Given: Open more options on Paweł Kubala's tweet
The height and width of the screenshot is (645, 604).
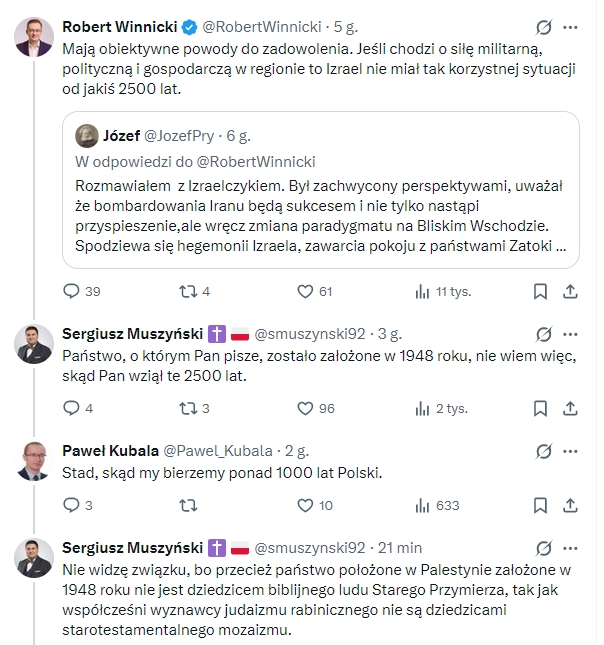Looking at the screenshot, I should [x=571, y=450].
